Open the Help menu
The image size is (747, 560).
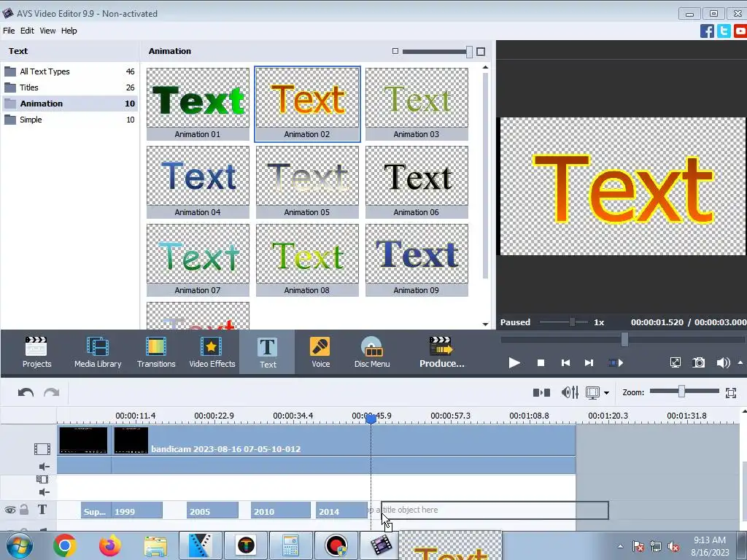tap(69, 31)
